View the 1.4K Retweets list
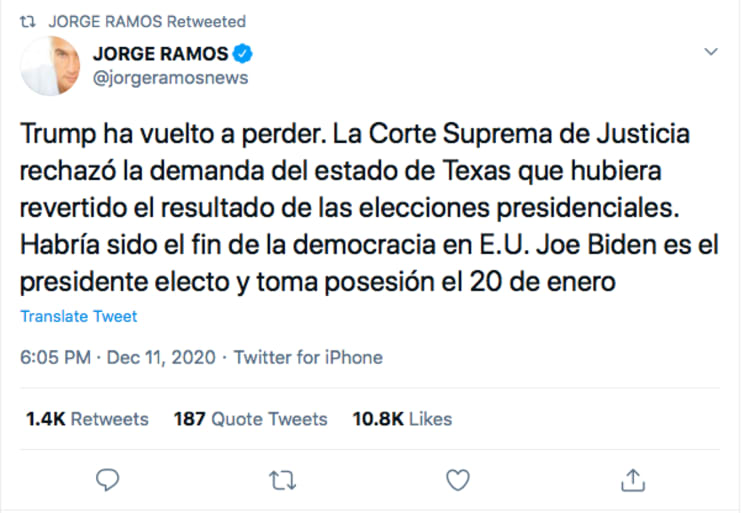750x513 pixels. [x=87, y=419]
